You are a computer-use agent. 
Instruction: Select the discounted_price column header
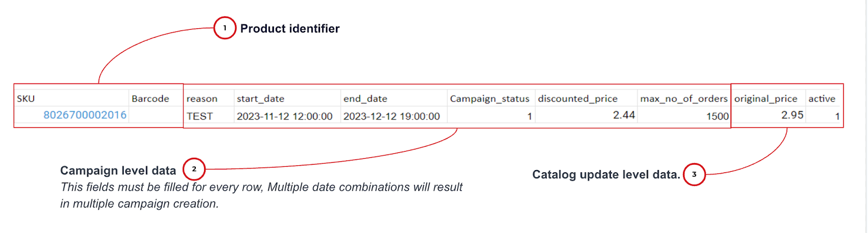578,99
